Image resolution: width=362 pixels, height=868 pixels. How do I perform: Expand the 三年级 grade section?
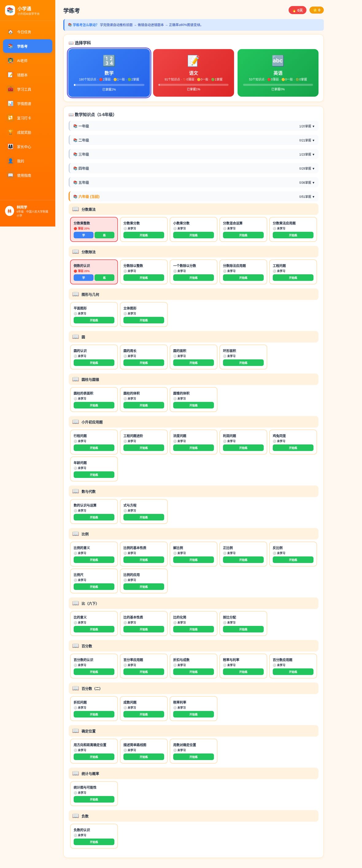194,155
